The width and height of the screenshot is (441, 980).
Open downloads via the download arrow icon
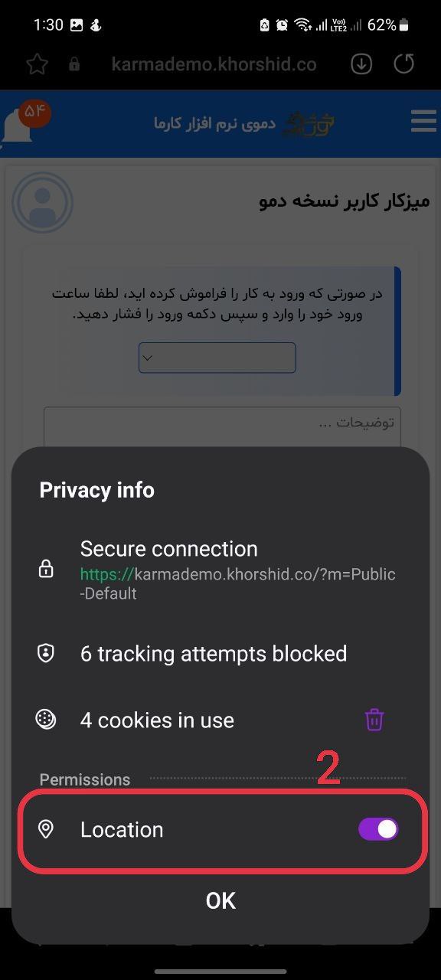click(361, 64)
